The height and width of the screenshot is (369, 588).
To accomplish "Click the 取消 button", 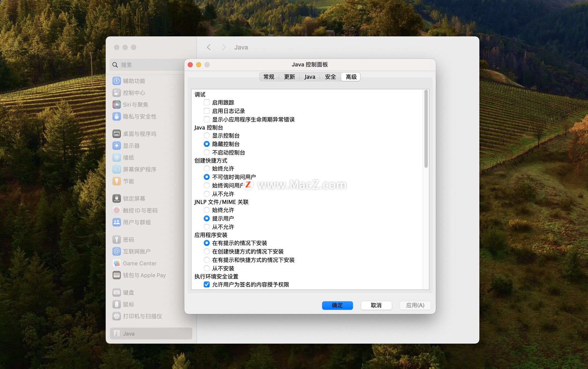I will coord(376,305).
